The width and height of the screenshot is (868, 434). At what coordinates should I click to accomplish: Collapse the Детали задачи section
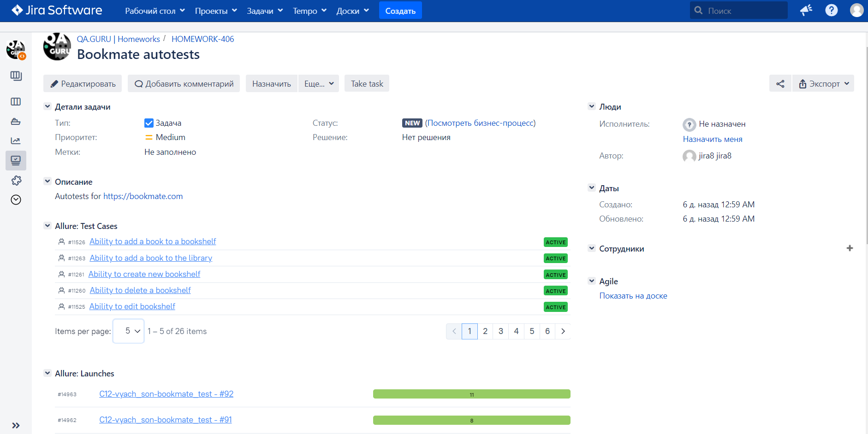point(47,106)
